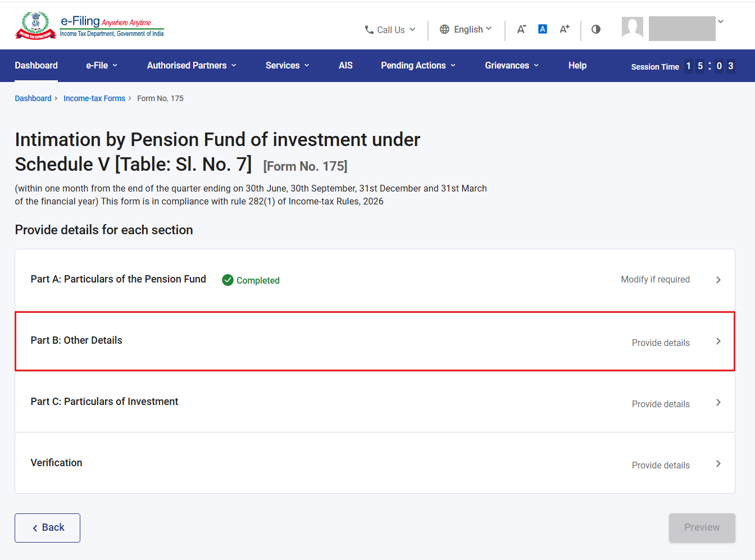The image size is (755, 560).
Task: Reset to default font size A icon
Action: 543,29
